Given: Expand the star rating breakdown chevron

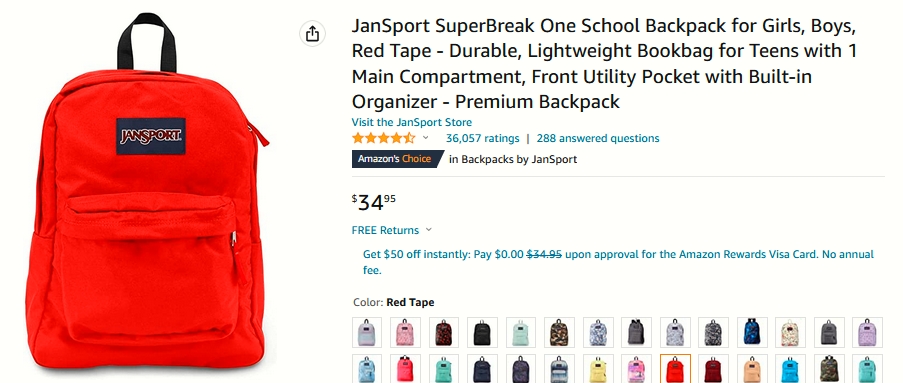Looking at the screenshot, I should coord(426,138).
